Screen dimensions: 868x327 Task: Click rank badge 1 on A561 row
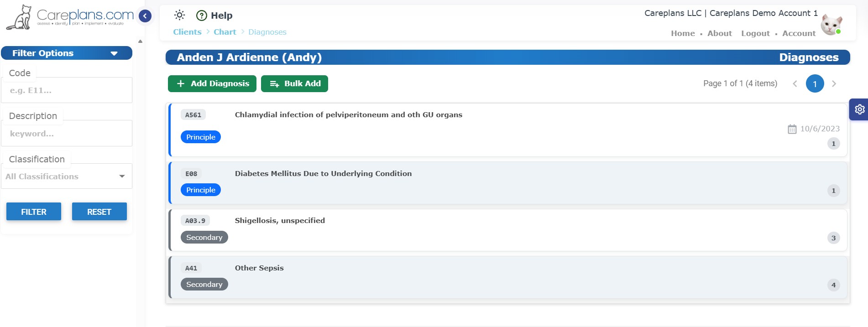click(833, 144)
